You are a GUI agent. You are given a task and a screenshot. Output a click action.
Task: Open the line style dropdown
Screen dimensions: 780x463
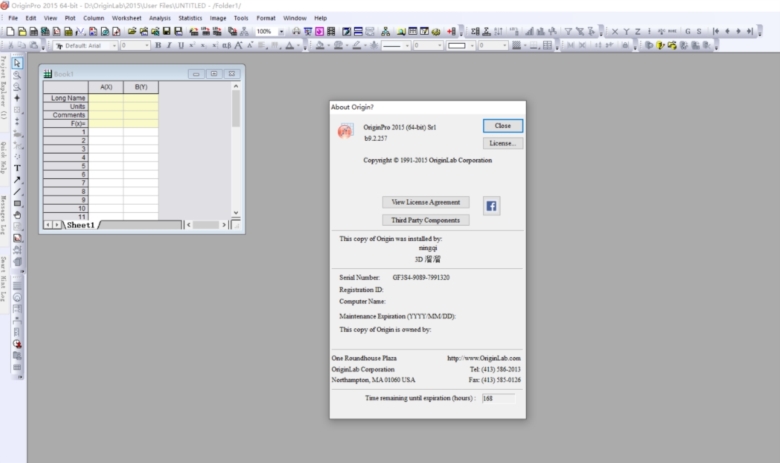point(407,45)
